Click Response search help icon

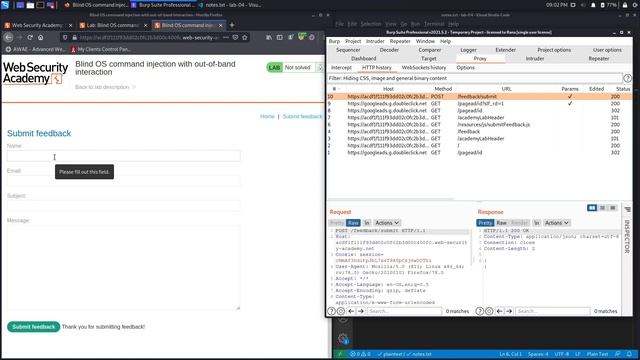coord(480,311)
